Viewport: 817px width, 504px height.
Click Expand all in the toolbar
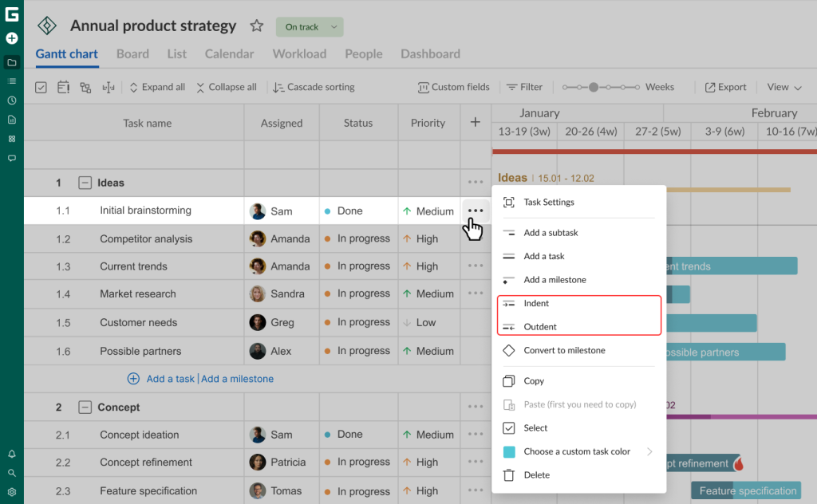click(157, 87)
